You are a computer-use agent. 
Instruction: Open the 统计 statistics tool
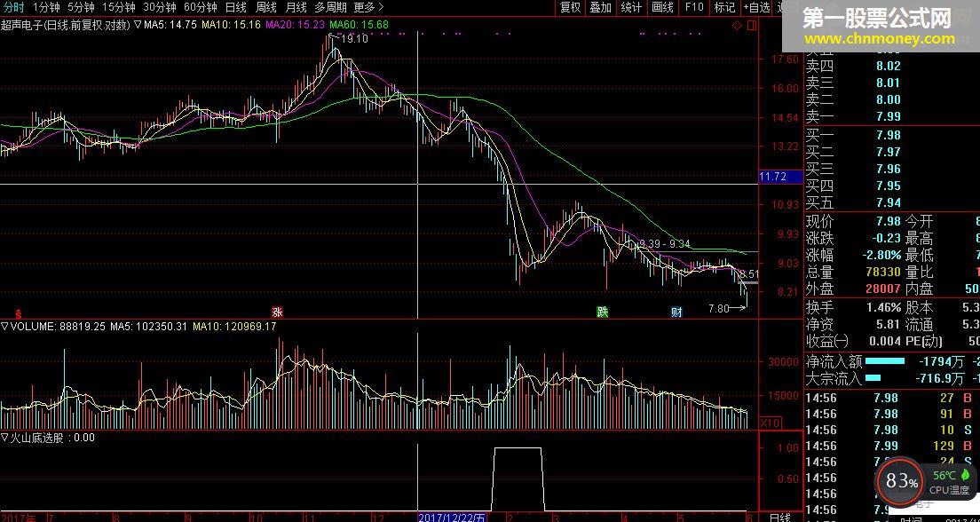631,7
